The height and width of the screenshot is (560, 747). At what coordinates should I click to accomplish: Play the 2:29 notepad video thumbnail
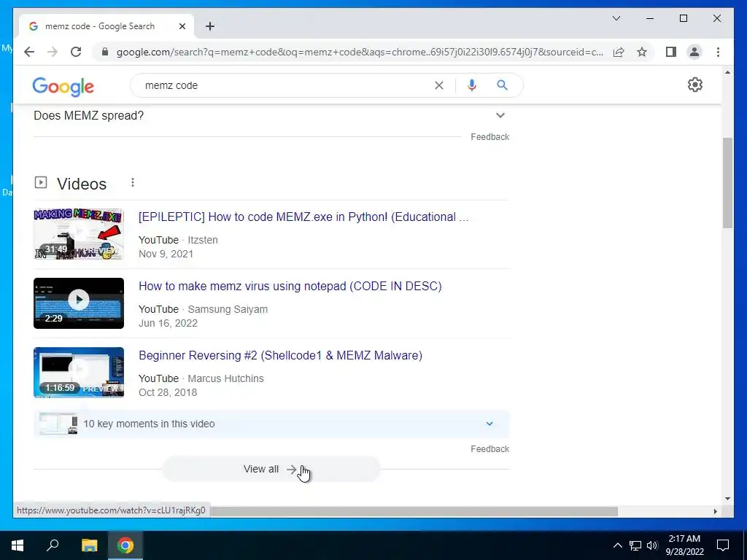pyautogui.click(x=79, y=303)
